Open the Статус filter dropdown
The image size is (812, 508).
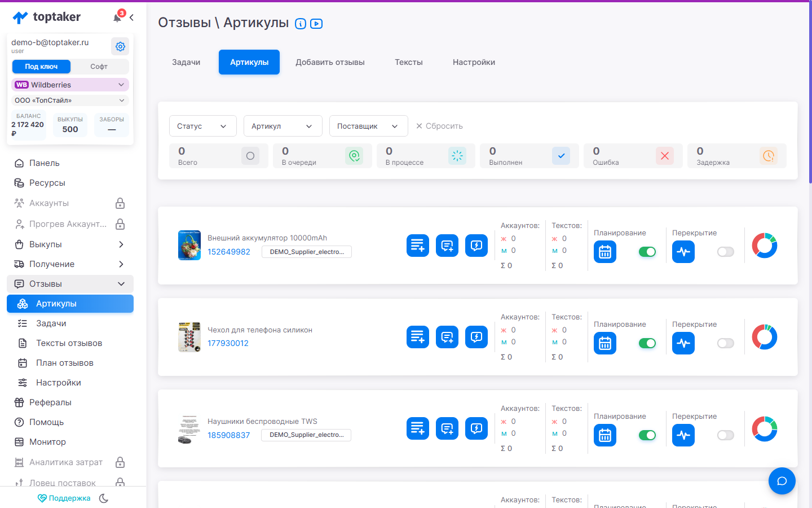[x=203, y=126]
